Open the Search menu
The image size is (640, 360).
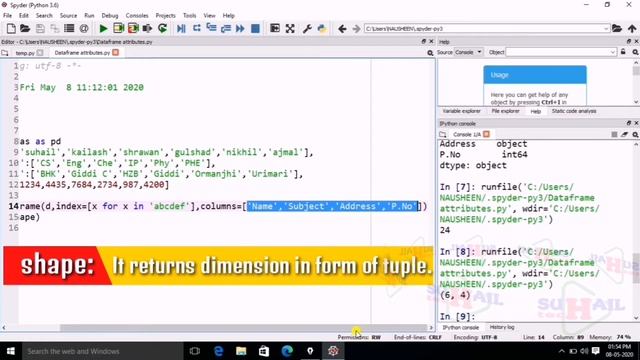click(44, 16)
